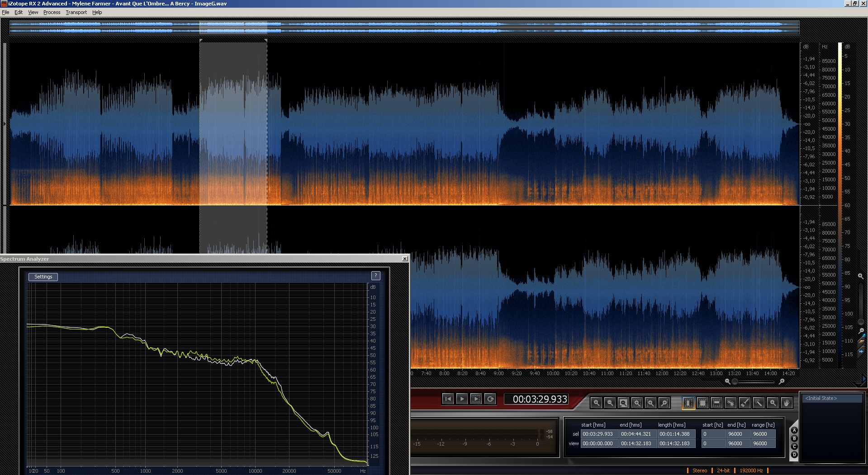Open Spectrum Analyzer Settings
The image size is (868, 475).
pyautogui.click(x=43, y=277)
